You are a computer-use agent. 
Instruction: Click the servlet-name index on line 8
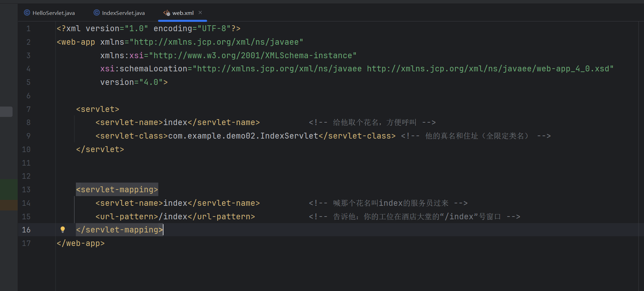pyautogui.click(x=175, y=122)
